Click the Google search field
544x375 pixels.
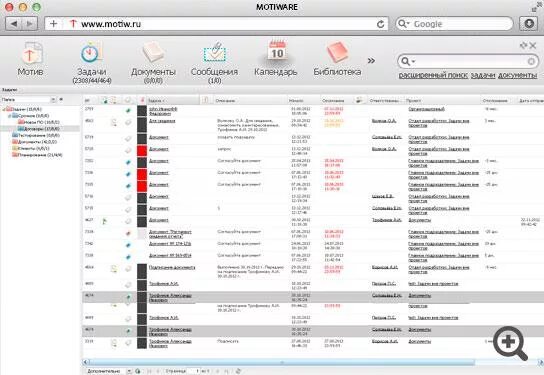454,24
